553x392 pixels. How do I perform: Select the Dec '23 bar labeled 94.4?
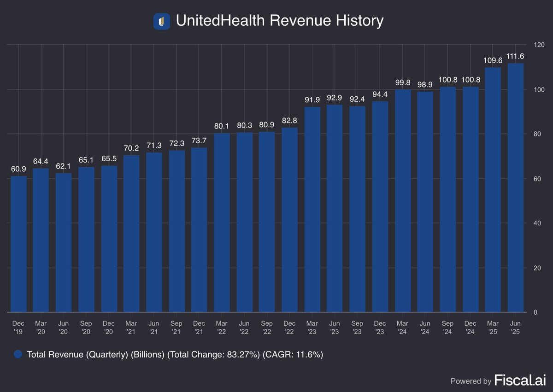(x=381, y=207)
